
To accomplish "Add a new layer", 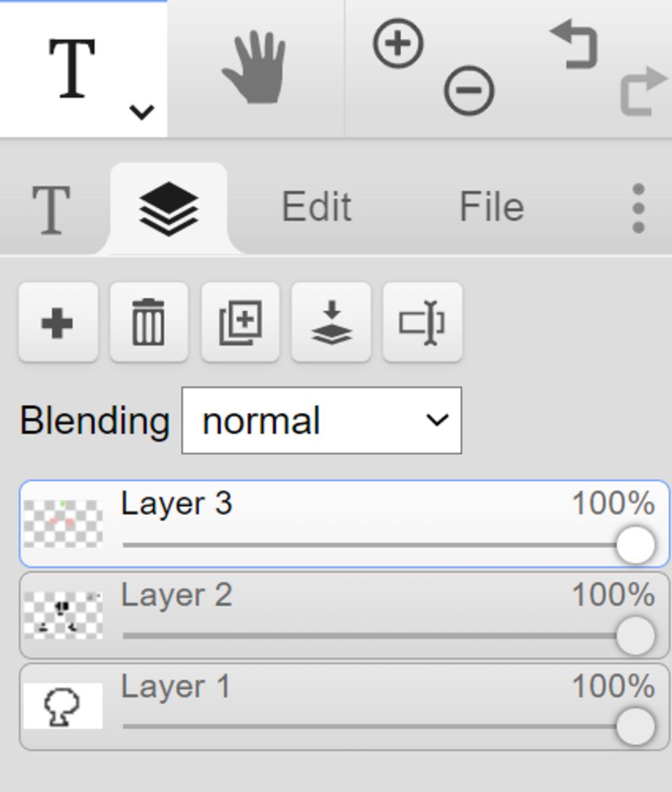I will coord(58,323).
